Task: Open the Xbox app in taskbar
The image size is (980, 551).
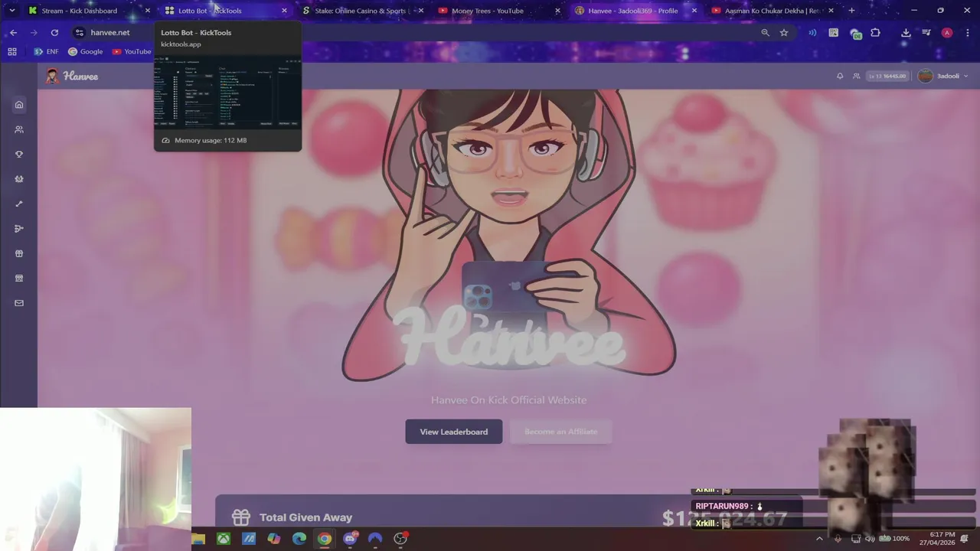Action: tap(224, 539)
